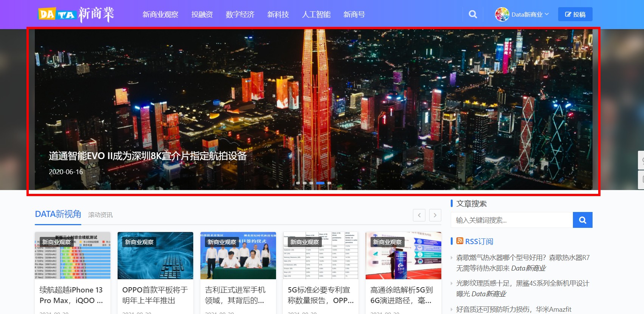644x314 pixels.
Task: Click the Data新商业 site logo
Action: (76, 14)
